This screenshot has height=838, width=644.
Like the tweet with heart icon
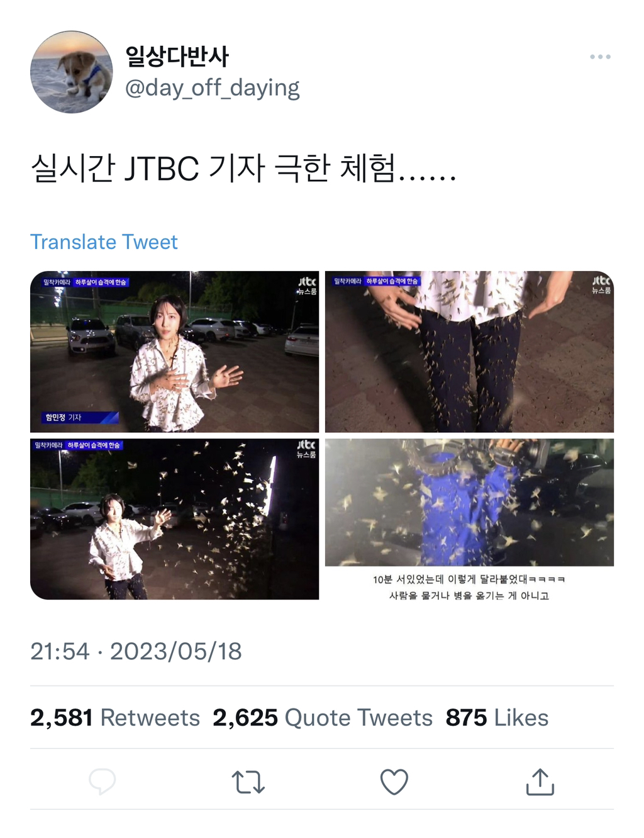click(394, 781)
